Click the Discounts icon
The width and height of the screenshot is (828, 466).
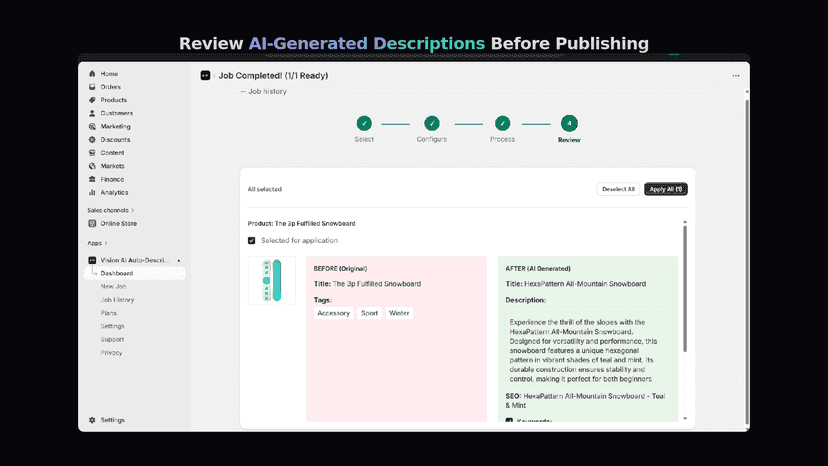(x=92, y=139)
